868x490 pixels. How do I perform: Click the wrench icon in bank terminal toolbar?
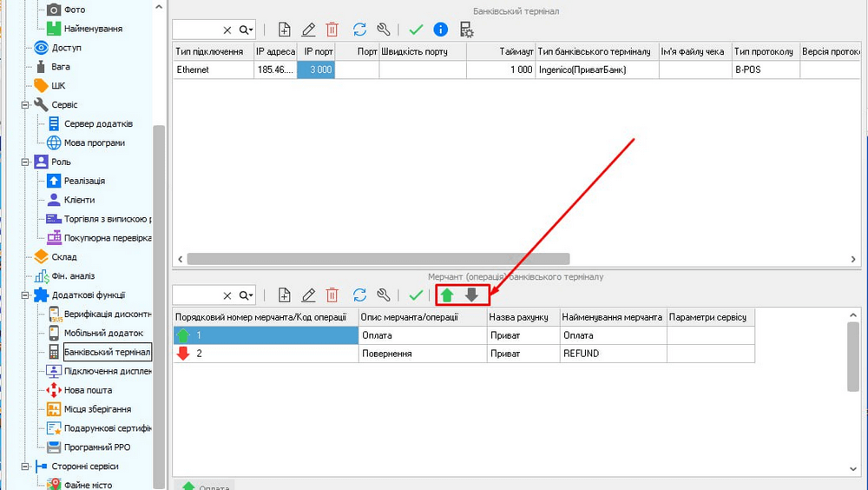tap(384, 30)
